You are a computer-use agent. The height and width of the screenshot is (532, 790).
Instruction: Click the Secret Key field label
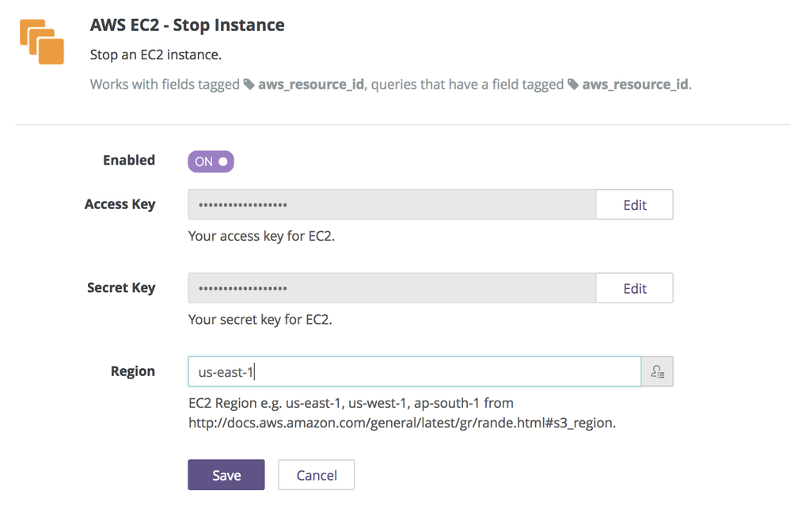(x=121, y=288)
